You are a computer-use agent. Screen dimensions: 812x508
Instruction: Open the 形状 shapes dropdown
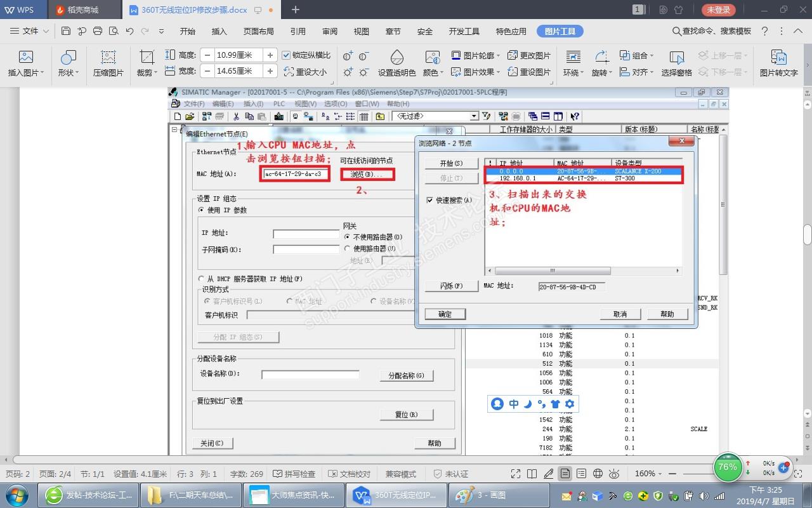pyautogui.click(x=69, y=72)
